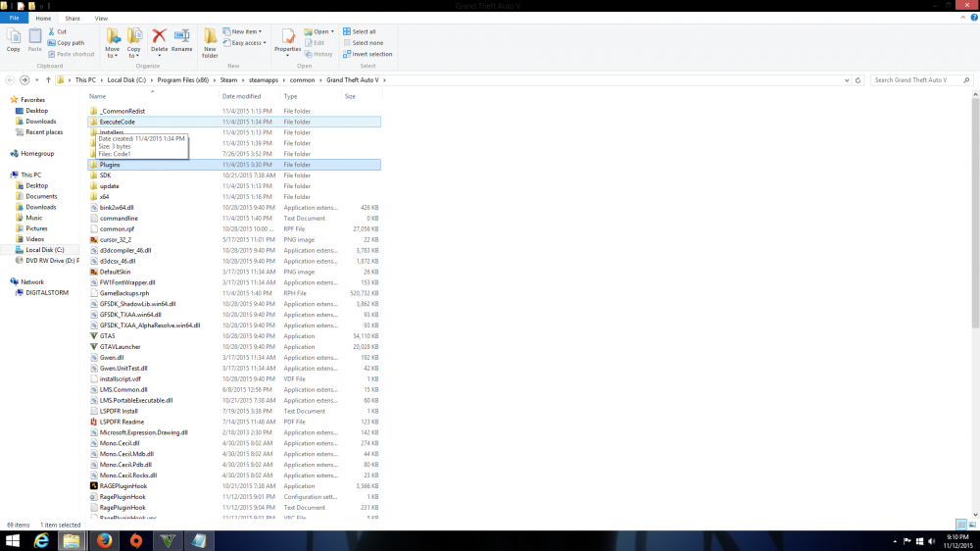980x551 pixels.
Task: Click the Cut scissors icon
Action: pos(52,31)
